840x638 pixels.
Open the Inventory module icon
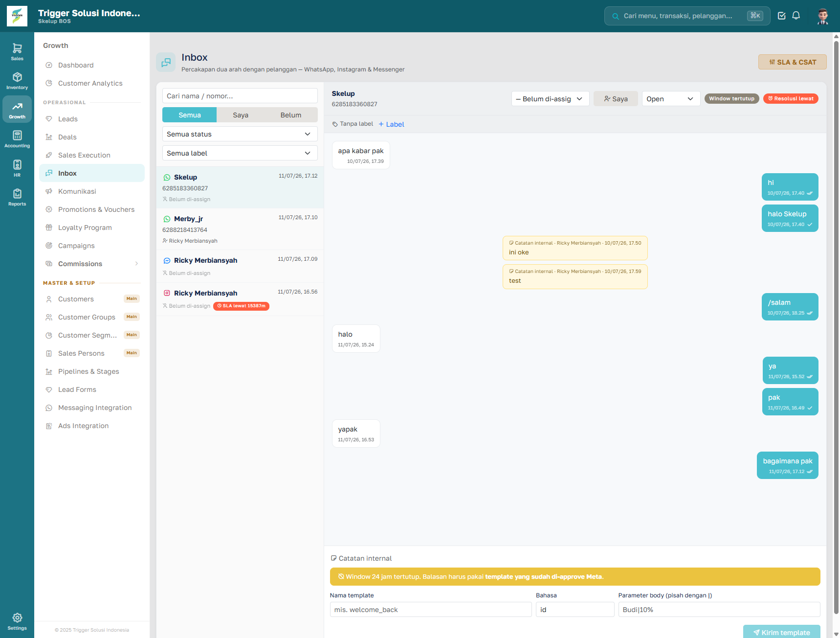pos(17,81)
